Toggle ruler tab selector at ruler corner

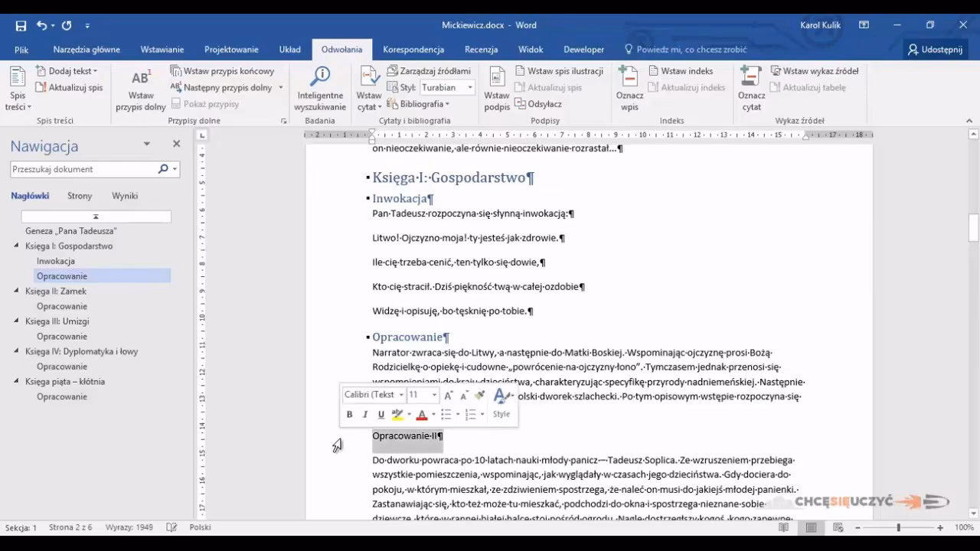202,135
